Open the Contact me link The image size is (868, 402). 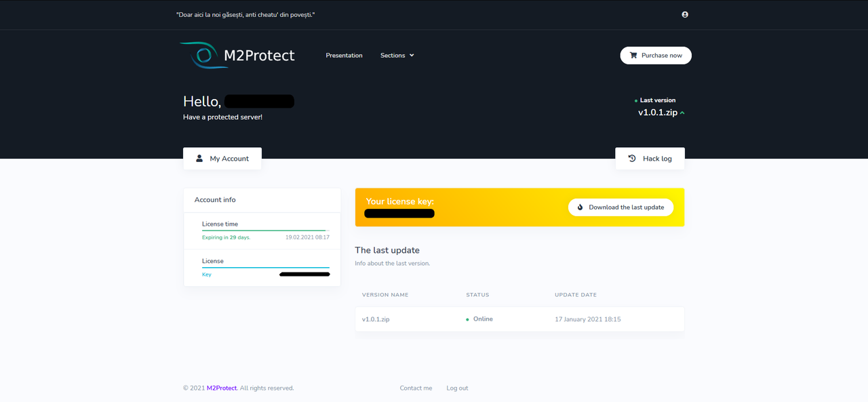click(x=416, y=388)
